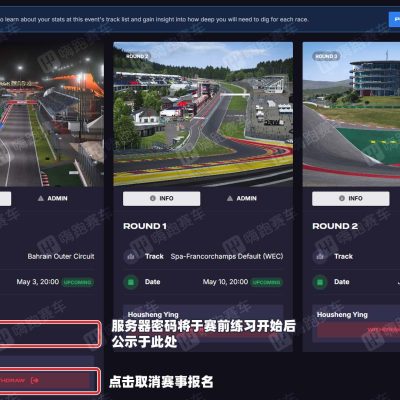Click the info icon in Round 2's INFO button
The height and width of the screenshot is (400, 400).
342,198
